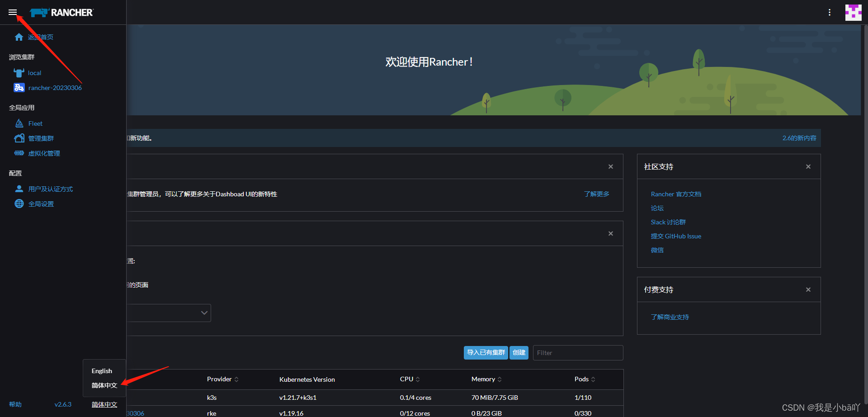The height and width of the screenshot is (417, 868).
Task: Click the v1.19.16 version cell
Action: (x=291, y=413)
